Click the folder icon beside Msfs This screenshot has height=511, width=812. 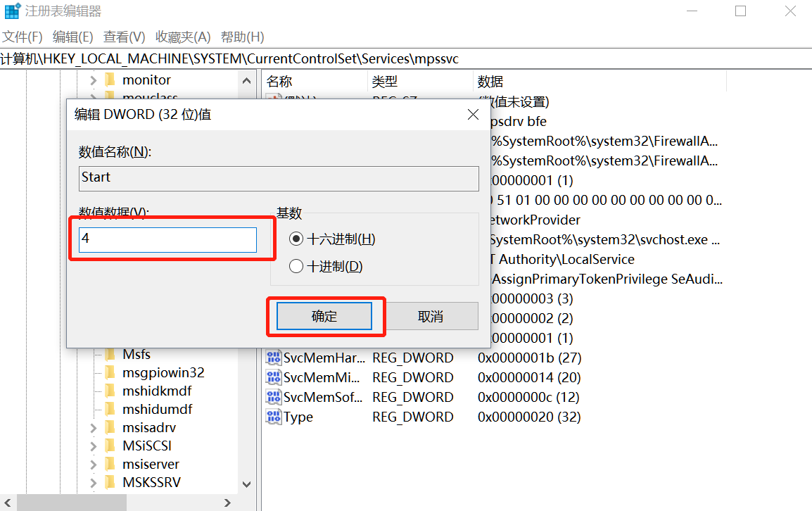[x=111, y=354]
